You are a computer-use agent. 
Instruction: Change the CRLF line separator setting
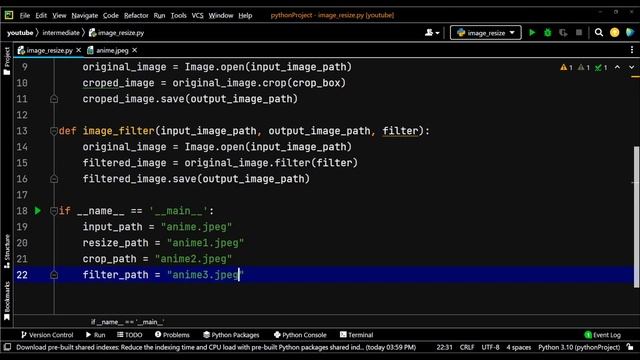tap(467, 347)
